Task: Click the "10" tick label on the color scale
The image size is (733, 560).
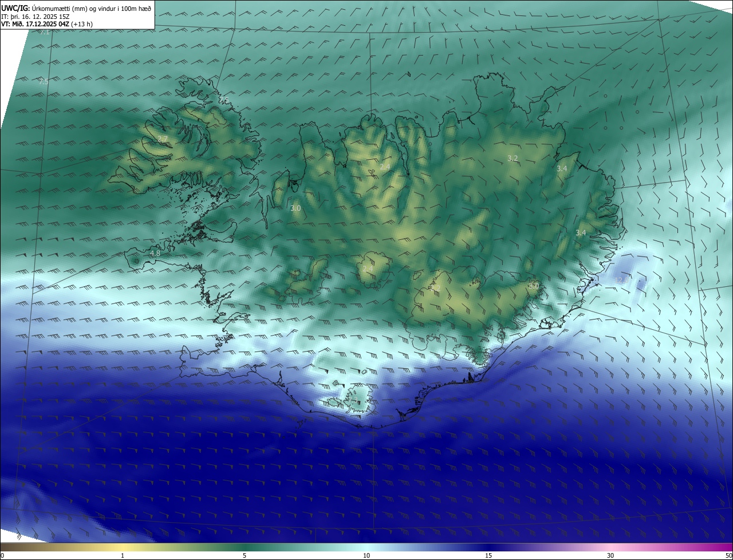Action: click(x=366, y=555)
